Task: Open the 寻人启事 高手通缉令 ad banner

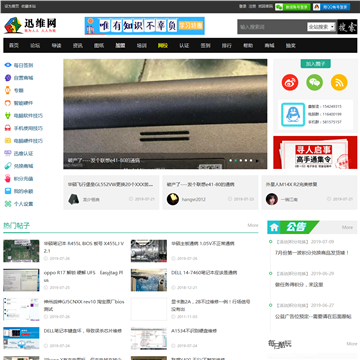Action: (315, 152)
